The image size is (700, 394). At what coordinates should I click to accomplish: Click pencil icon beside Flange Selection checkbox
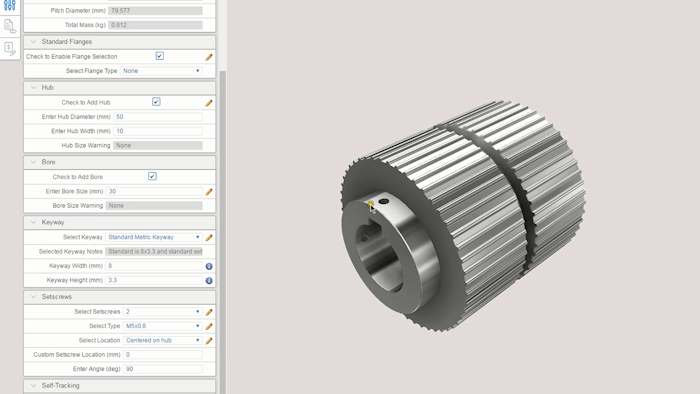coord(209,57)
